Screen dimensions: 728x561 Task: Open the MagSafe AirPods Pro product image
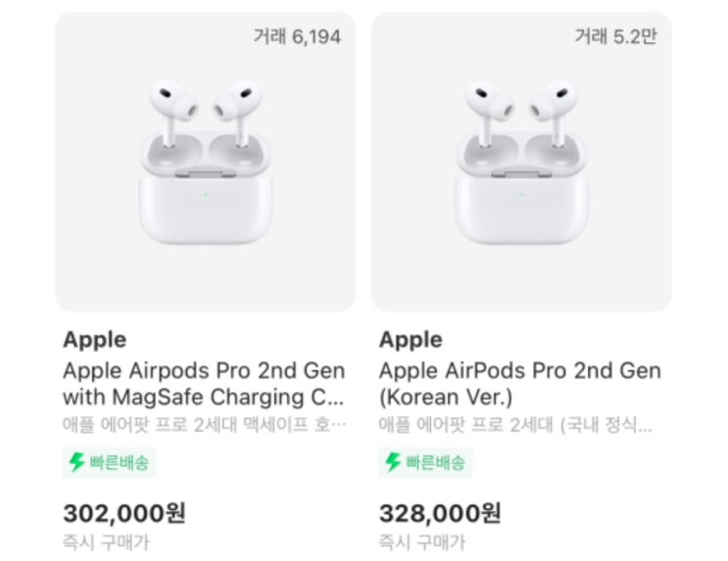(x=206, y=162)
